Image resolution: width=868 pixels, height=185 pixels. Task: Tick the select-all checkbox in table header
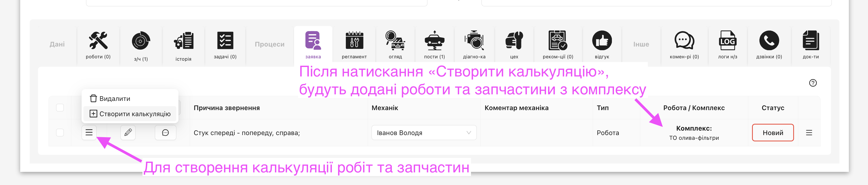pyautogui.click(x=60, y=108)
